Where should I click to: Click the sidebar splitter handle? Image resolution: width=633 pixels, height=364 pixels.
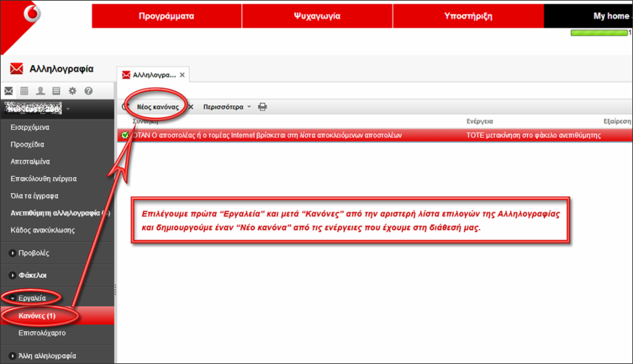115,289
